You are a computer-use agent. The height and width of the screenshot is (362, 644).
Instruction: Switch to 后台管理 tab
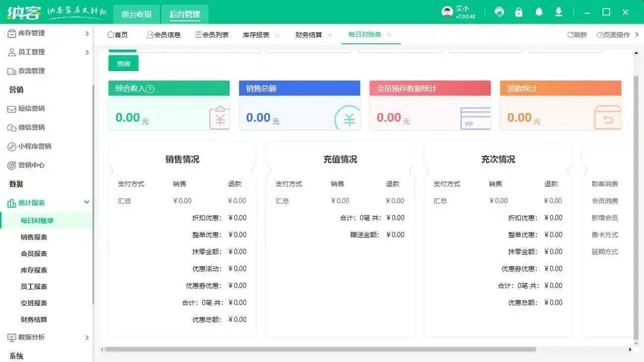tap(185, 14)
